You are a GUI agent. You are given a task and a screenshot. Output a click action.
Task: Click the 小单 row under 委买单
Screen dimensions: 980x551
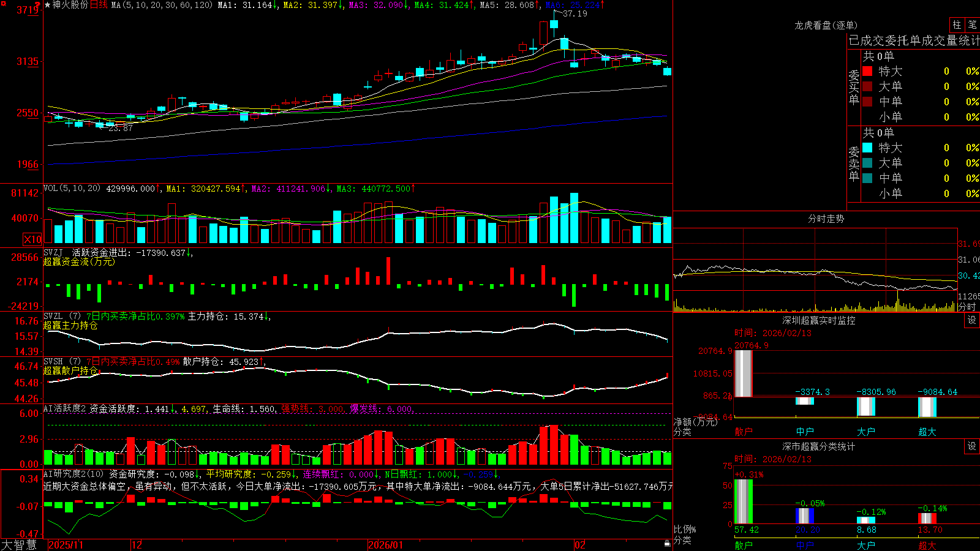[x=919, y=117]
